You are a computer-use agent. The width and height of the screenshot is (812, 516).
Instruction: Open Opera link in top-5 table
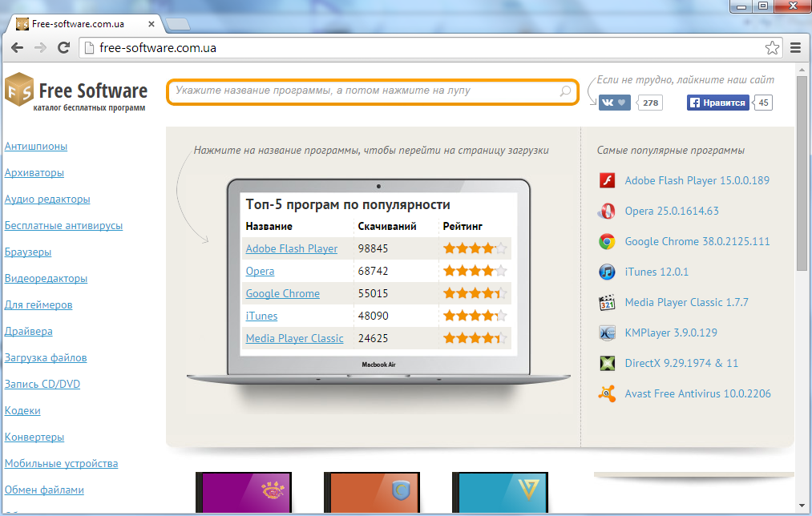point(260,271)
